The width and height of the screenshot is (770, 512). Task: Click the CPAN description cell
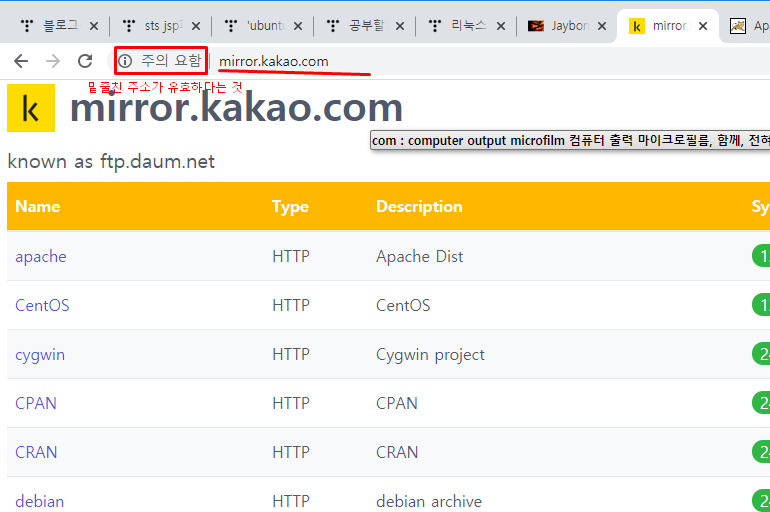[397, 403]
